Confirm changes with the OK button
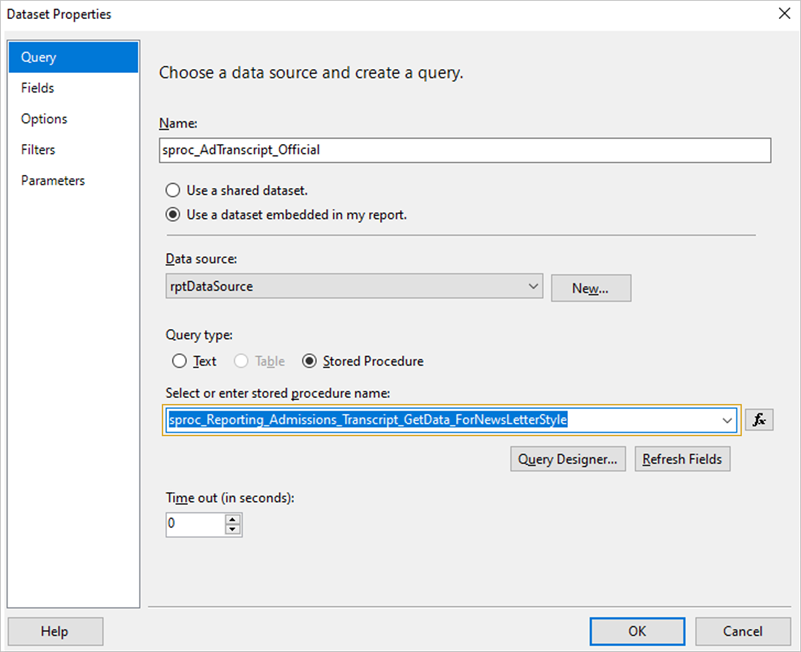801x652 pixels. 637,631
